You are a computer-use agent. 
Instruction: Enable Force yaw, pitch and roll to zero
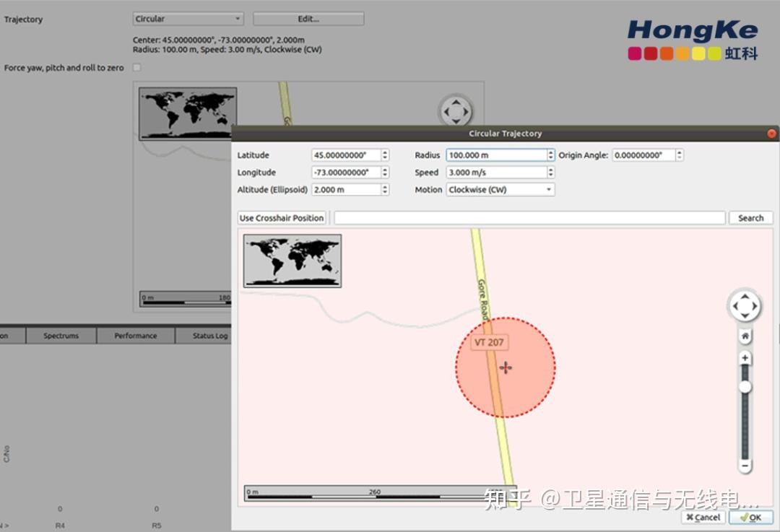(136, 67)
